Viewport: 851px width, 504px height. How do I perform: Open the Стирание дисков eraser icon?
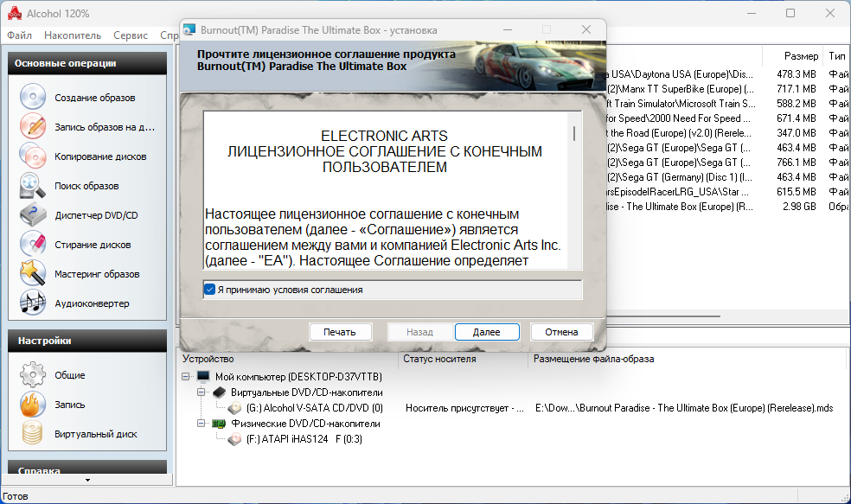33,244
